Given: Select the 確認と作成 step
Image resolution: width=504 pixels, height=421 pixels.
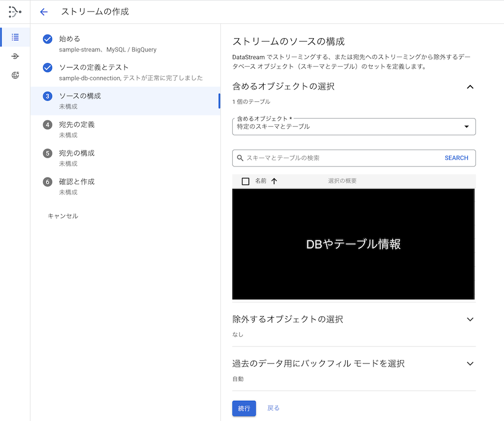Looking at the screenshot, I should 125,187.
